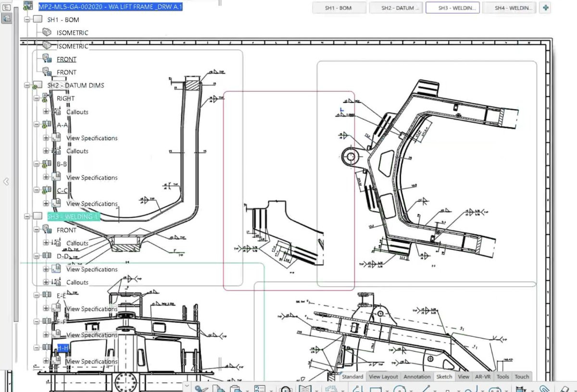Collapse the A-A section node
This screenshot has width=577, height=392.
[37, 124]
